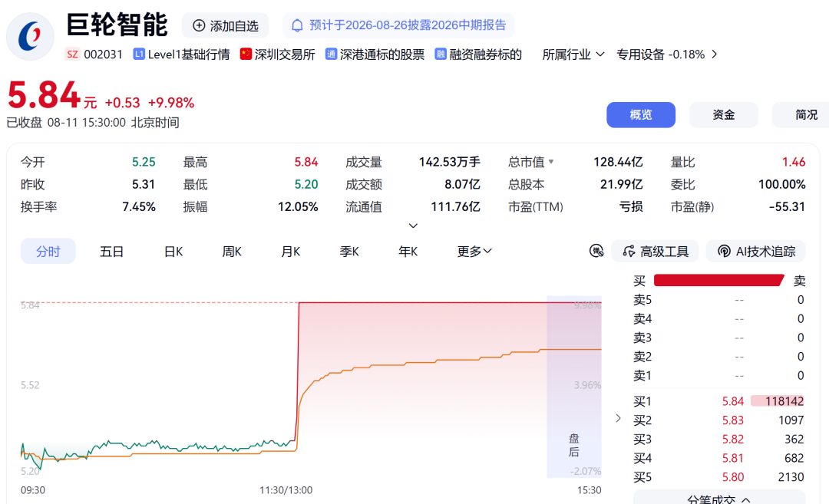This screenshot has height=504, width=829.
Task: Click the Level1基础行情 label
Action: coord(189,54)
